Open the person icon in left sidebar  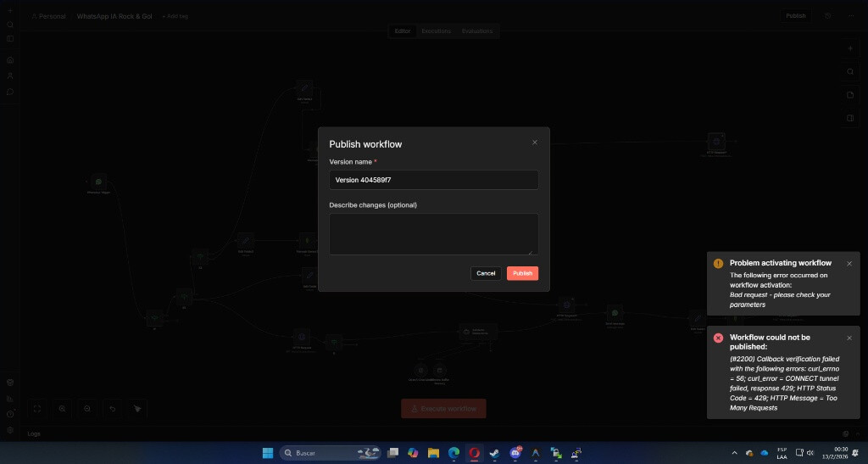click(10, 75)
